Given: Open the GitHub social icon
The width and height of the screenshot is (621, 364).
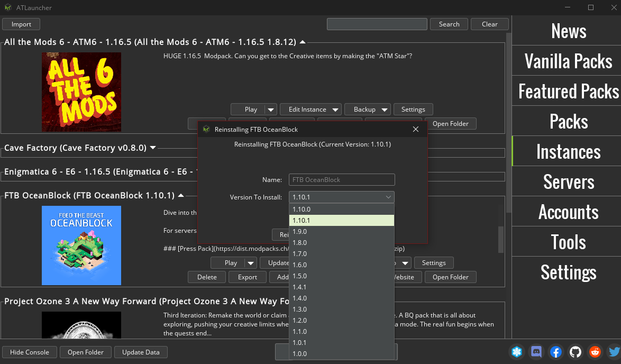Looking at the screenshot, I should (576, 351).
